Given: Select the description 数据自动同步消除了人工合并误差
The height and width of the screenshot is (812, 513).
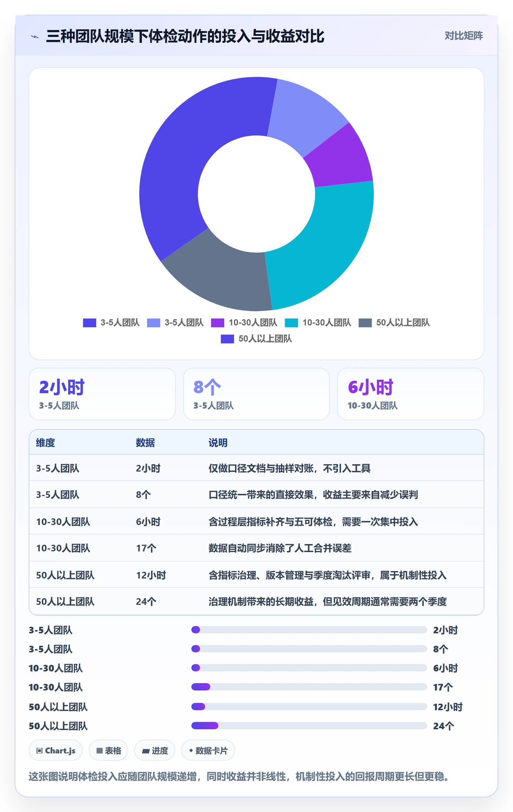Looking at the screenshot, I should tap(280, 548).
